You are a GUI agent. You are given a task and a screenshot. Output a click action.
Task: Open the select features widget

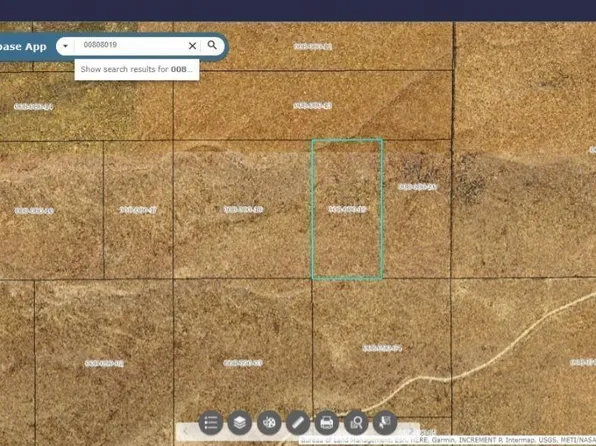(385, 422)
